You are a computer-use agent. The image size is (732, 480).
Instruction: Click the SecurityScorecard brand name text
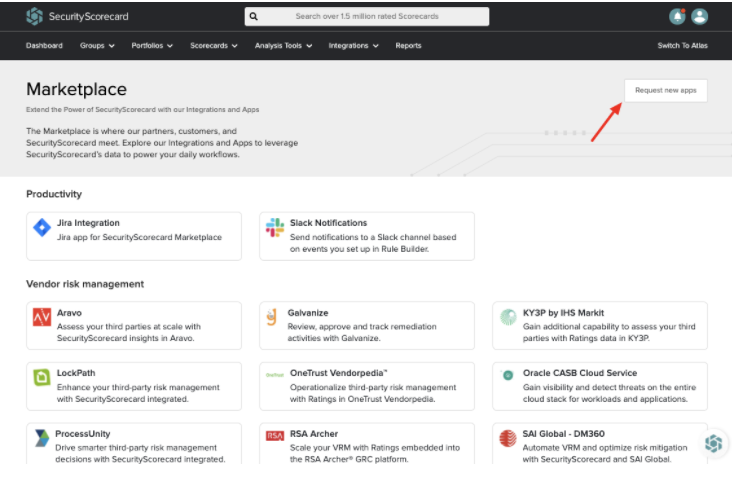[x=89, y=17]
